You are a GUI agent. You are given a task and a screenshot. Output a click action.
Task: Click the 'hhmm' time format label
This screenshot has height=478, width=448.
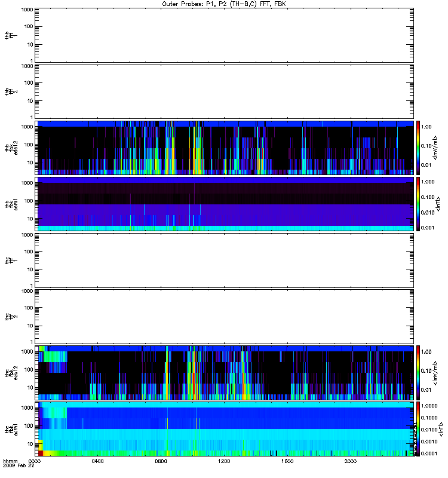tap(10, 461)
